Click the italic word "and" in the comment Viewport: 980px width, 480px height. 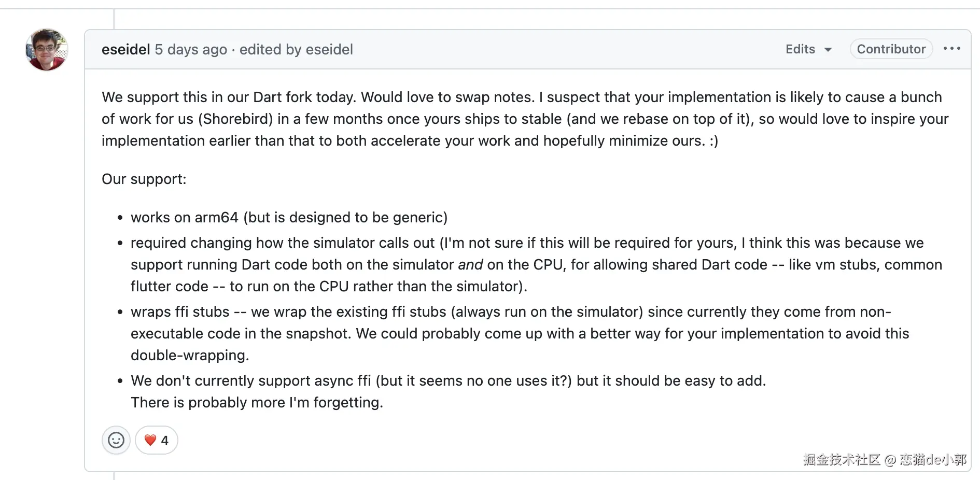(x=470, y=265)
